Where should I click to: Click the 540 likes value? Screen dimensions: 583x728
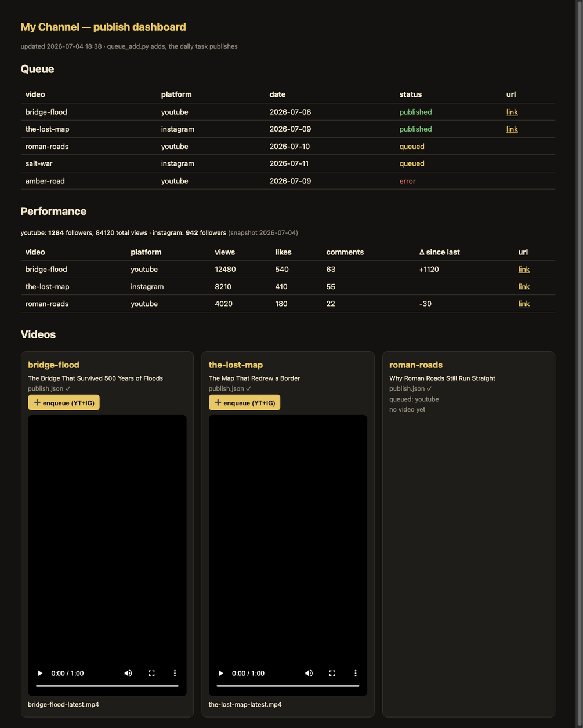pyautogui.click(x=282, y=269)
